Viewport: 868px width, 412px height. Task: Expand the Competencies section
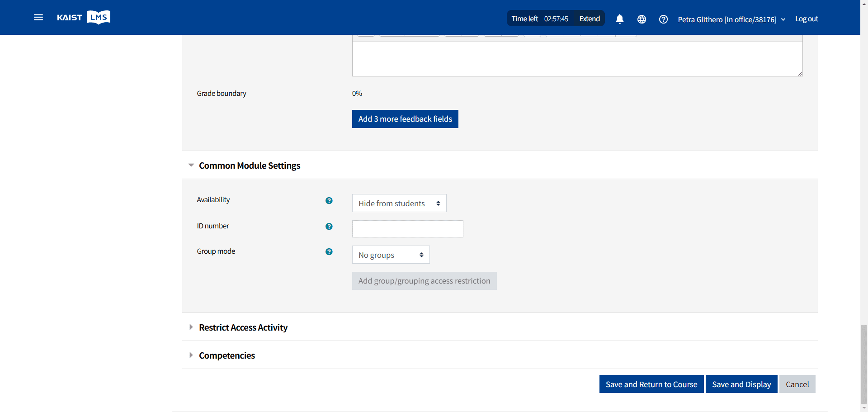pyautogui.click(x=227, y=355)
